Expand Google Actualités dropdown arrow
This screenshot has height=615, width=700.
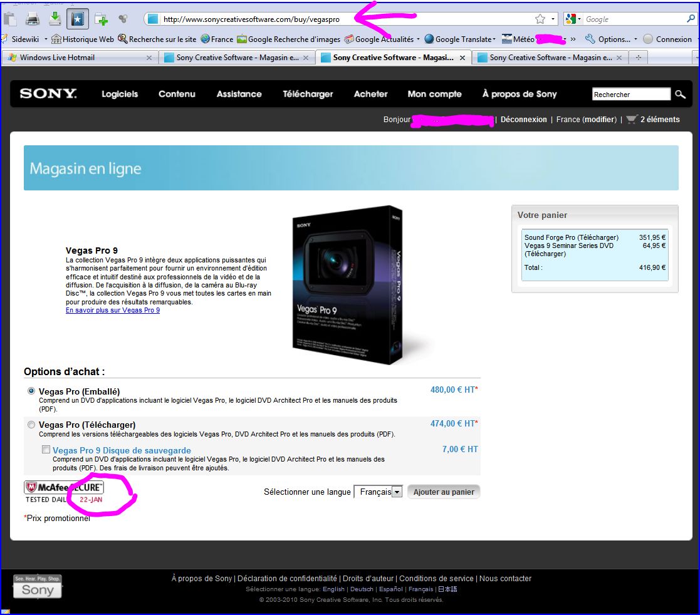click(418, 39)
